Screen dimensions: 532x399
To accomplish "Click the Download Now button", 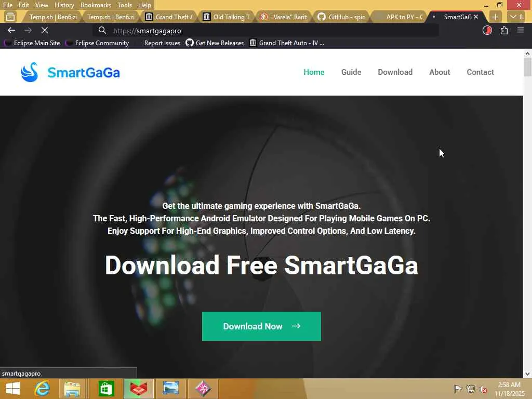I will 262,326.
